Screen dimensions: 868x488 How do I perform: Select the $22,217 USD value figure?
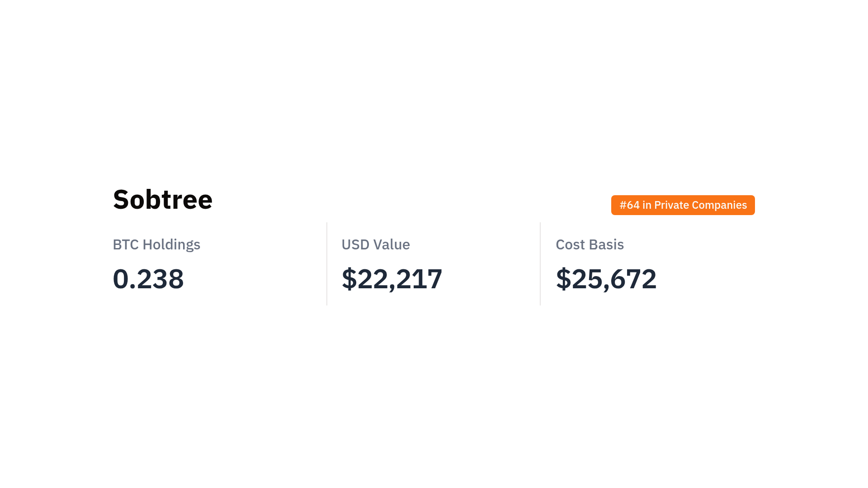392,279
